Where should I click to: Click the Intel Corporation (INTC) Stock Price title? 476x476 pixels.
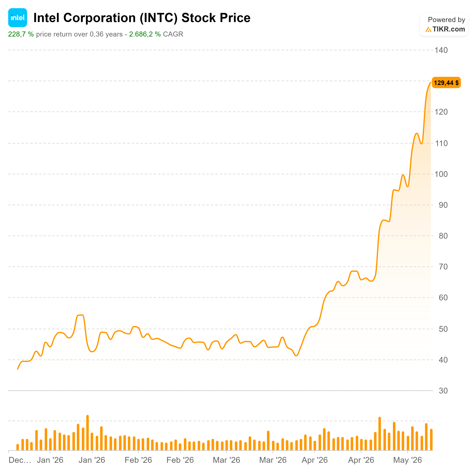tap(142, 18)
